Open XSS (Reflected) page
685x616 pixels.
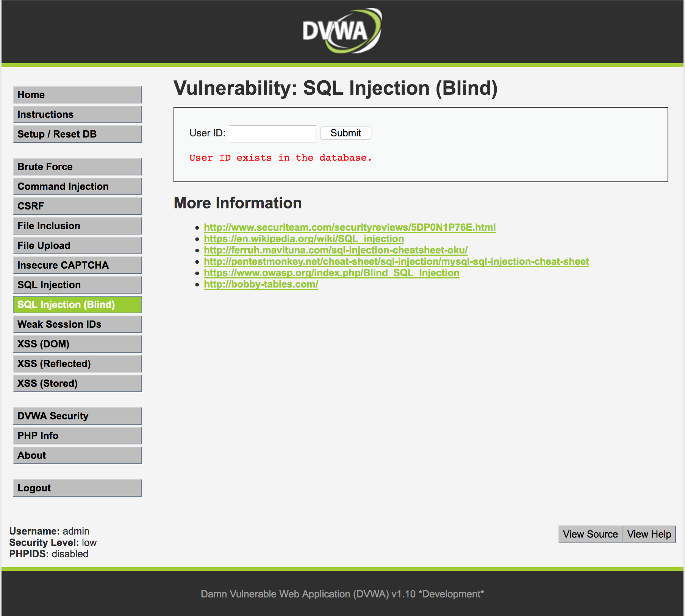click(x=77, y=364)
